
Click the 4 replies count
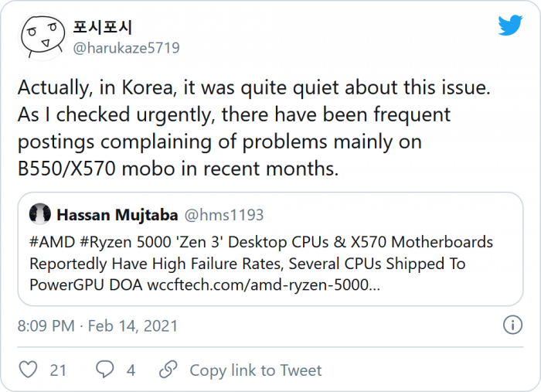tap(131, 370)
